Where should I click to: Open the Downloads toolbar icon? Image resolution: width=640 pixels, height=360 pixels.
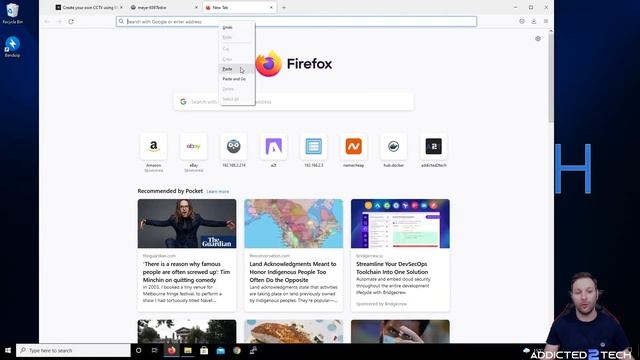(x=533, y=21)
